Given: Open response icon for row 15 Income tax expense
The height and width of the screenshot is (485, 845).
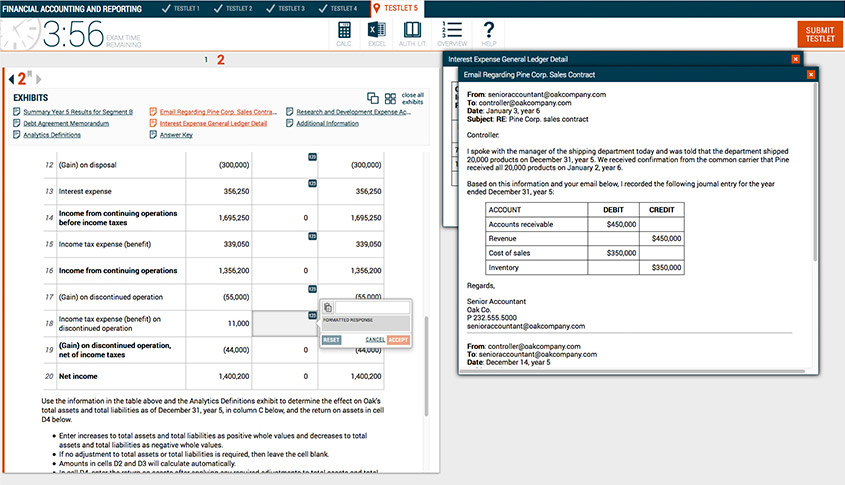Looking at the screenshot, I should point(312,236).
